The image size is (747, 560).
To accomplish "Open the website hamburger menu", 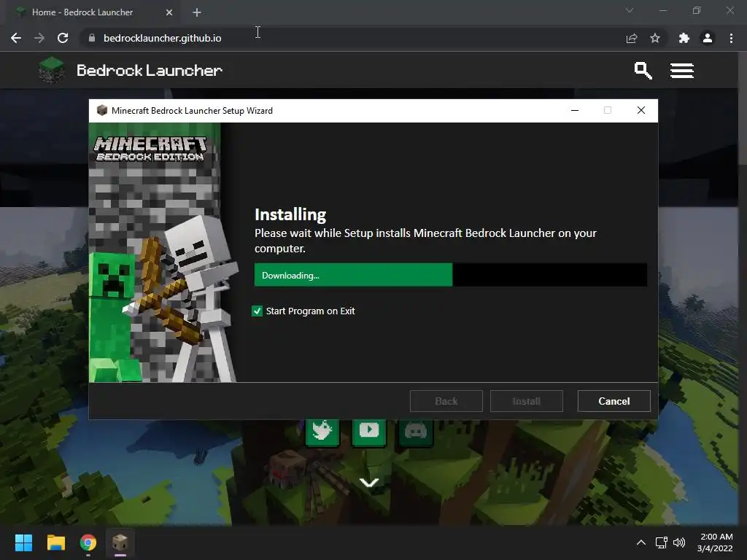I will point(682,71).
